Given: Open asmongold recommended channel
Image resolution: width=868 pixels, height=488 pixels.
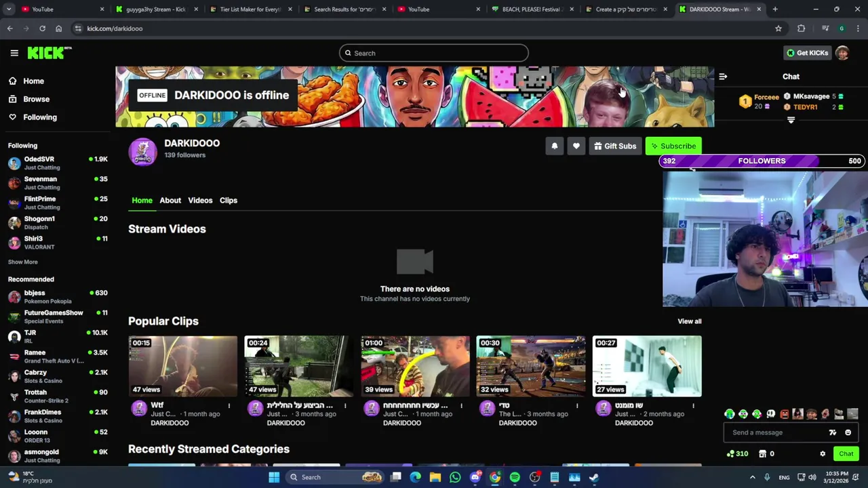Looking at the screenshot, I should coord(58,455).
